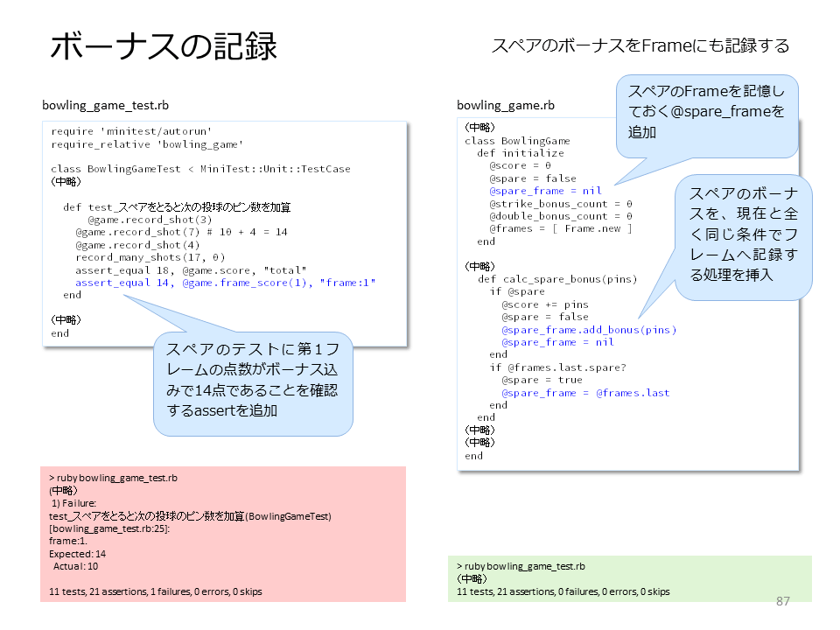Click the def calc_spare_bonus(pins) line
840x630 pixels.
(557, 278)
